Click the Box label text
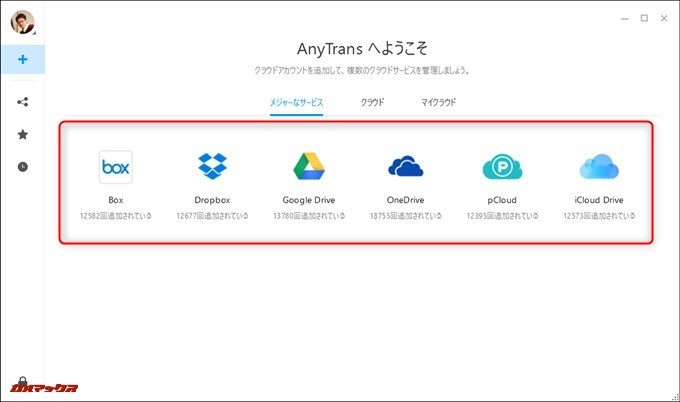This screenshot has height=402, width=680. pyautogui.click(x=115, y=200)
